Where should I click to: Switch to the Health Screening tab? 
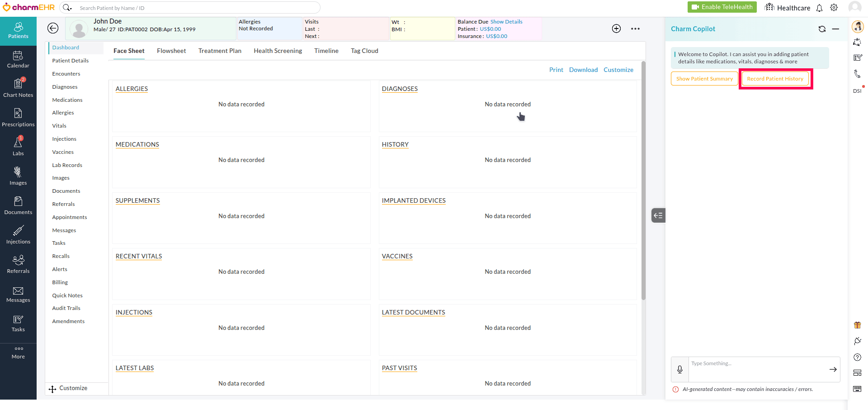(x=278, y=51)
